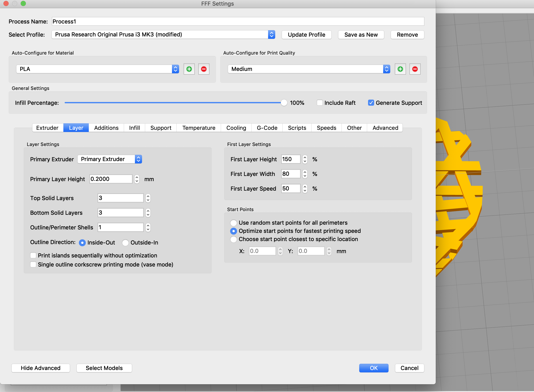The height and width of the screenshot is (392, 534).
Task: Click the Primary Layer Height stepper
Action: 137,179
